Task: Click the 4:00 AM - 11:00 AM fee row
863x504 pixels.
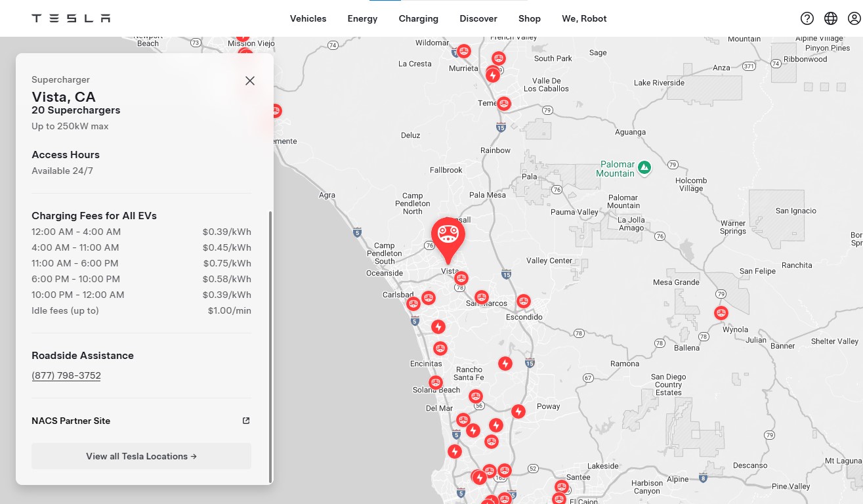Action: (x=141, y=247)
